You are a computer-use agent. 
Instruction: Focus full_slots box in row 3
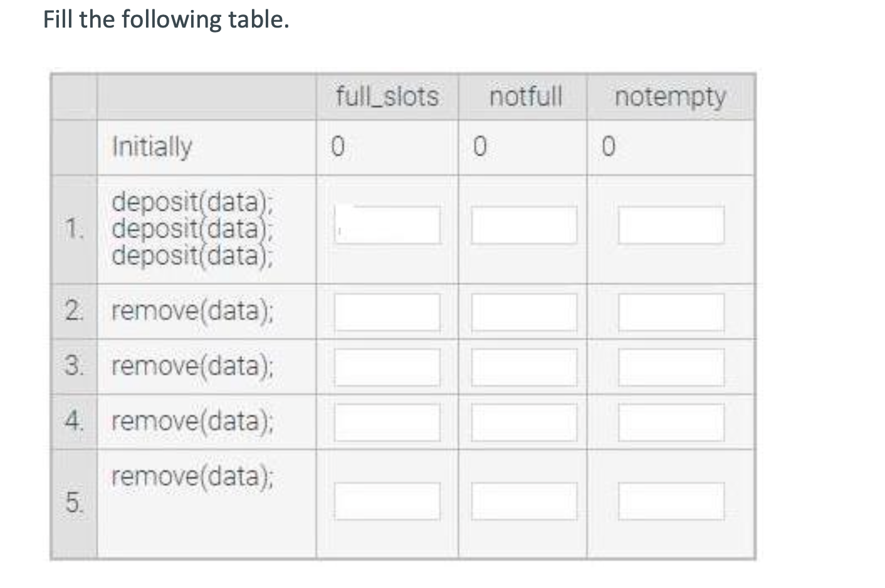[x=387, y=367]
